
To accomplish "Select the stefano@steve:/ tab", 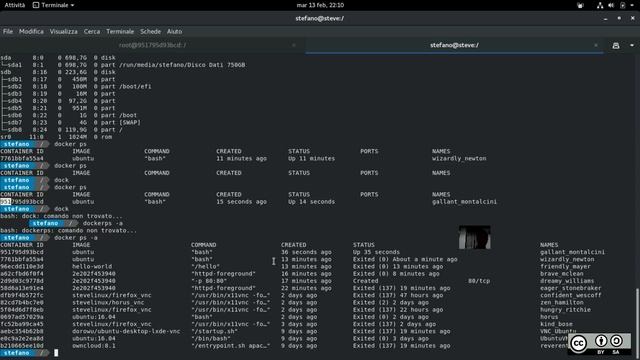I will (x=454, y=45).
